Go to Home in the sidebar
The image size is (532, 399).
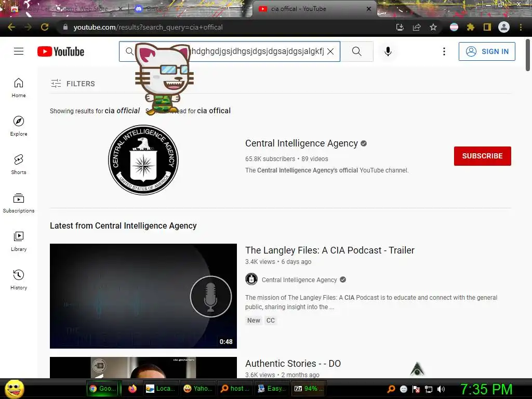(19, 88)
